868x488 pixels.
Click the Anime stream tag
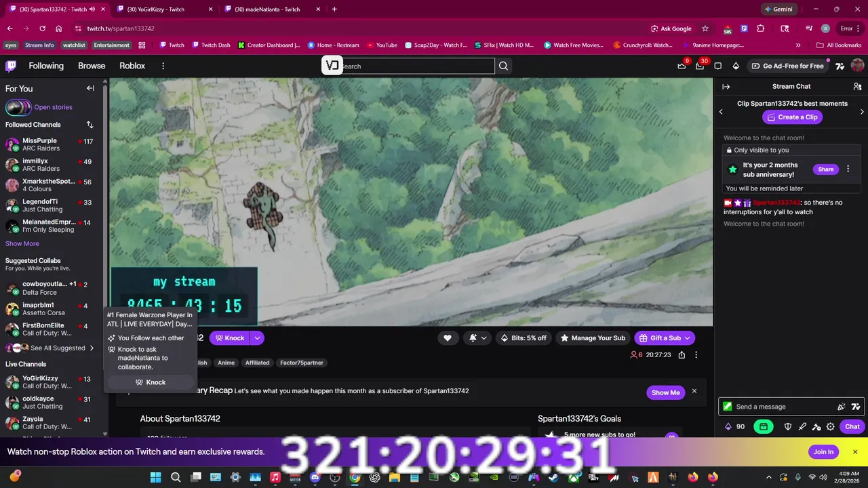226,363
